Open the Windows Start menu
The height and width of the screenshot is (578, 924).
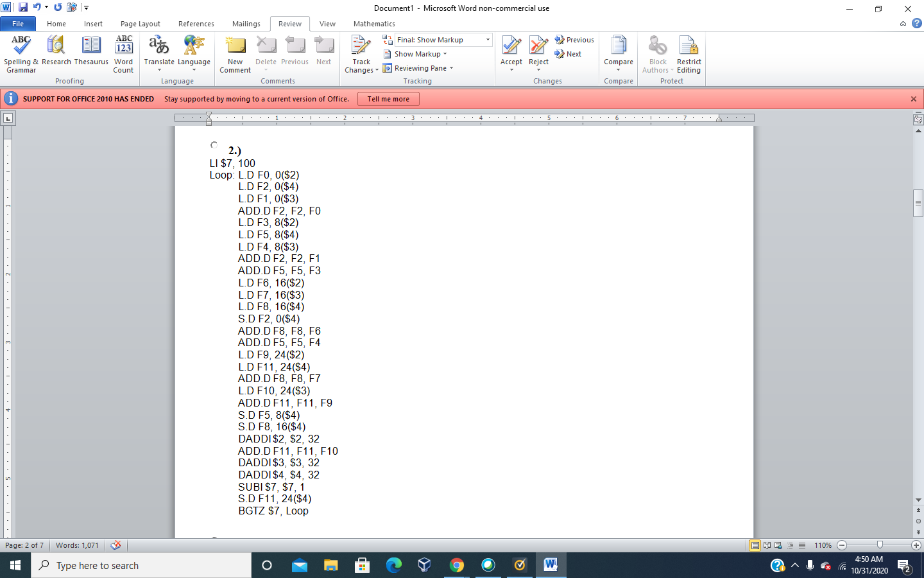[15, 565]
